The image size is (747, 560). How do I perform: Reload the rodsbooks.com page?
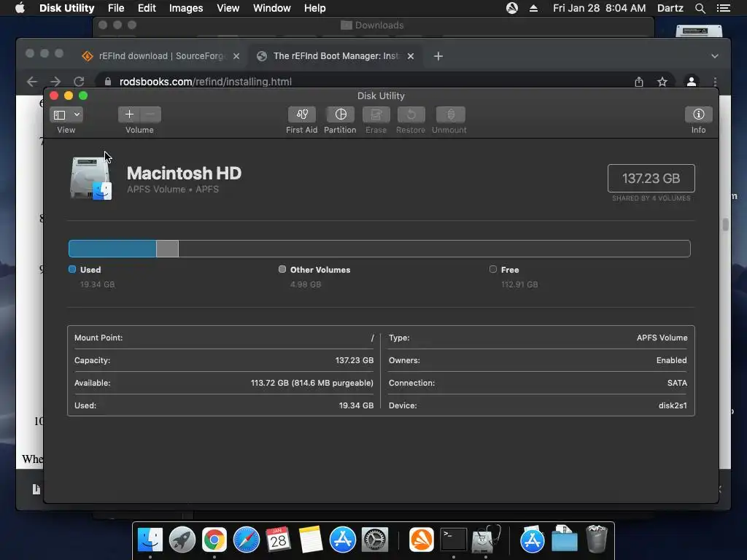[x=79, y=82]
